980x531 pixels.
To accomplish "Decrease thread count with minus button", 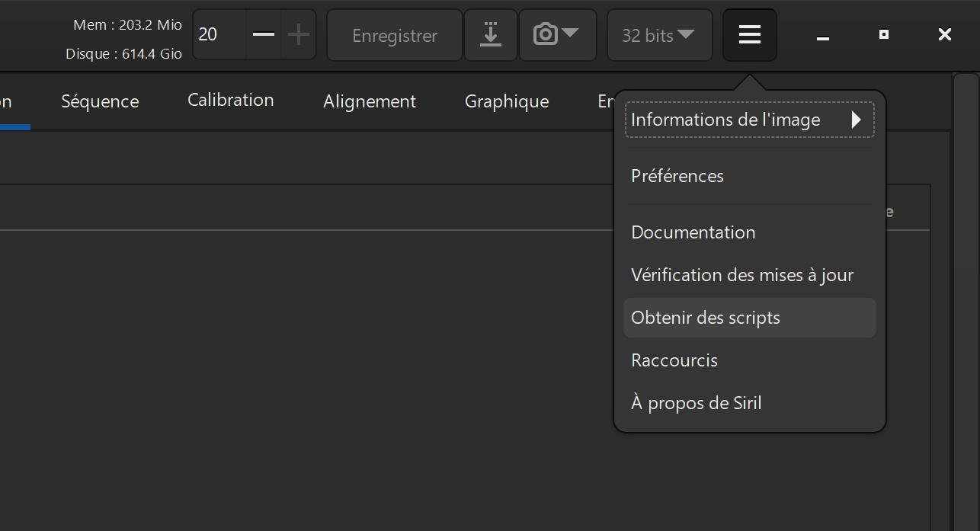I will click(x=264, y=35).
